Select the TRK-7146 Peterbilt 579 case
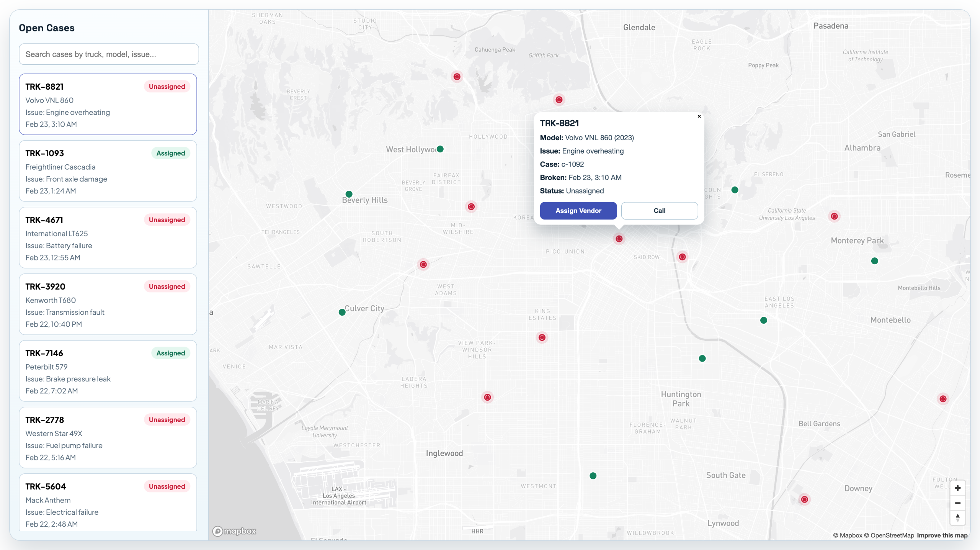 point(108,371)
